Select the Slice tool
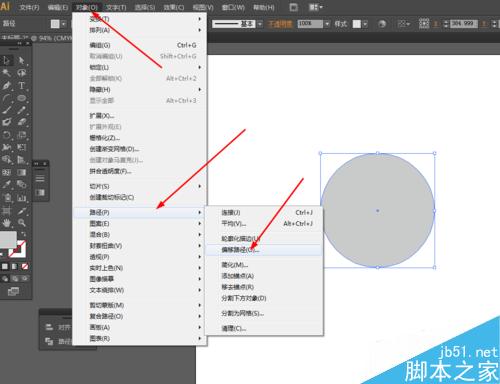Image resolution: width=500 pixels, height=384 pixels. (21, 210)
